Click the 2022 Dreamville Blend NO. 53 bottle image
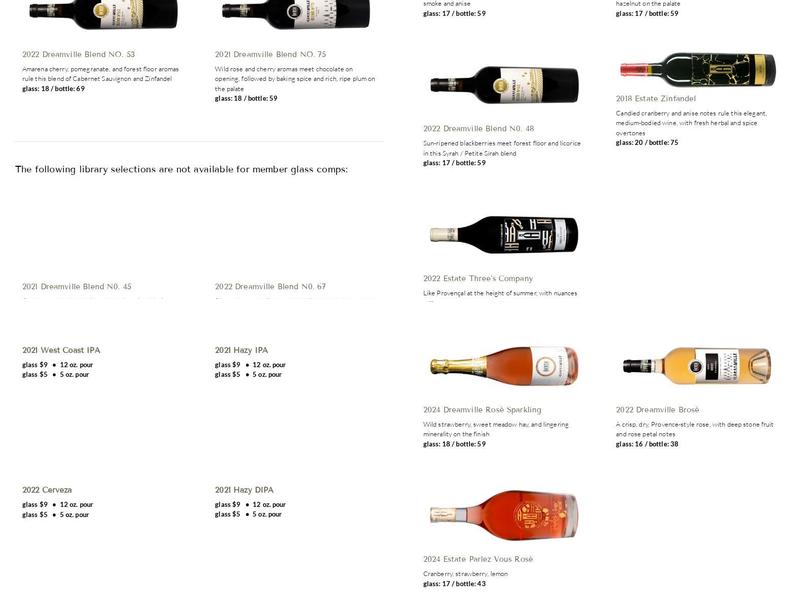 (104, 14)
